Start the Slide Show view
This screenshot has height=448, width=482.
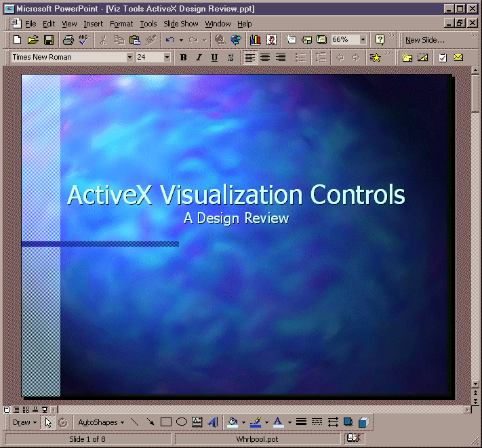[x=45, y=409]
